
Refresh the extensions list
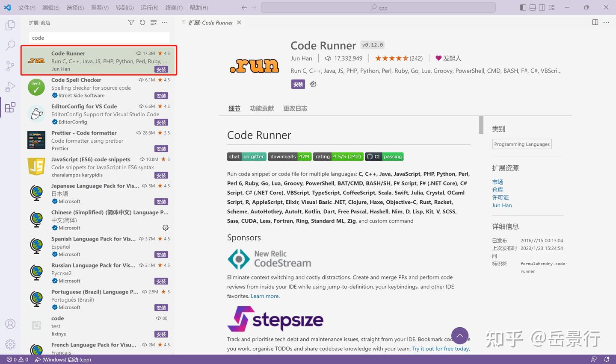[x=142, y=22]
